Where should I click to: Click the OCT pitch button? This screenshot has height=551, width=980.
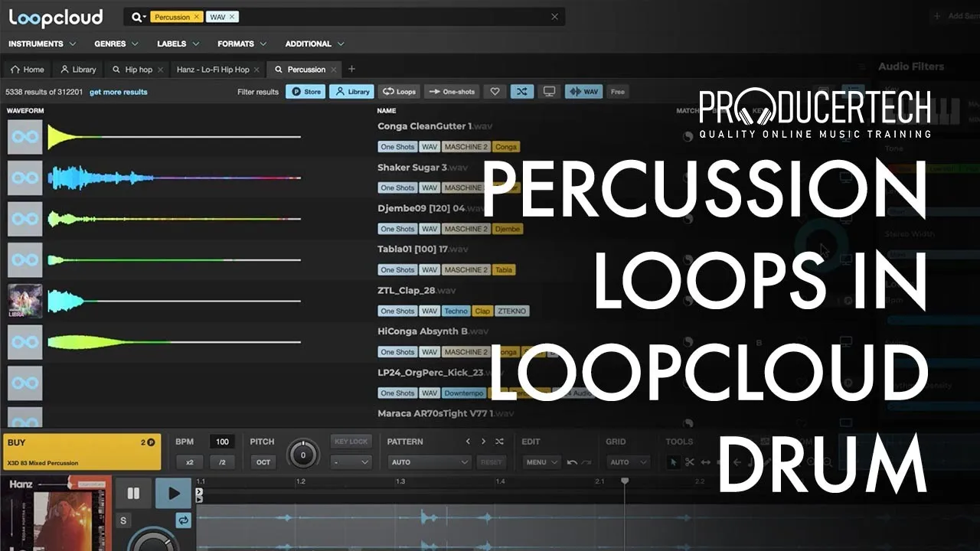tap(263, 462)
